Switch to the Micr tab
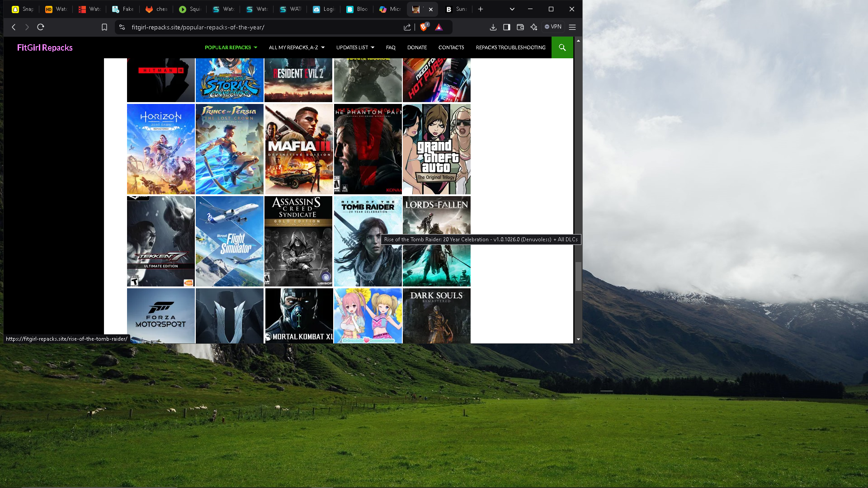868x488 pixels. point(390,9)
